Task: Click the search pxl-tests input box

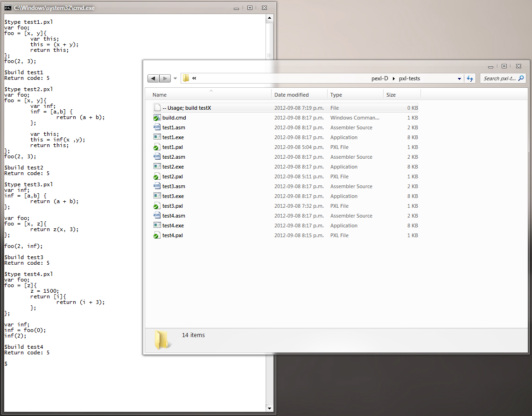Action: click(x=499, y=78)
